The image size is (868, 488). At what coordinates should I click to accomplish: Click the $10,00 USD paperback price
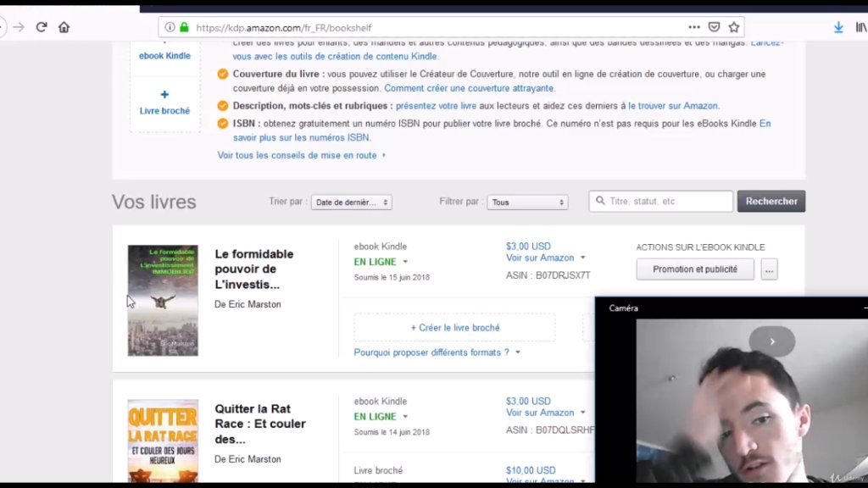tap(531, 470)
